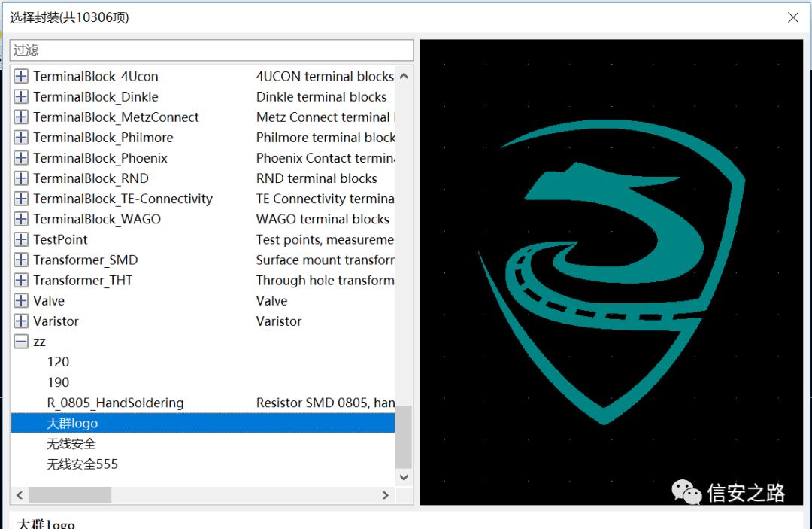The height and width of the screenshot is (529, 812).
Task: Click the zz library name text
Action: 39,342
